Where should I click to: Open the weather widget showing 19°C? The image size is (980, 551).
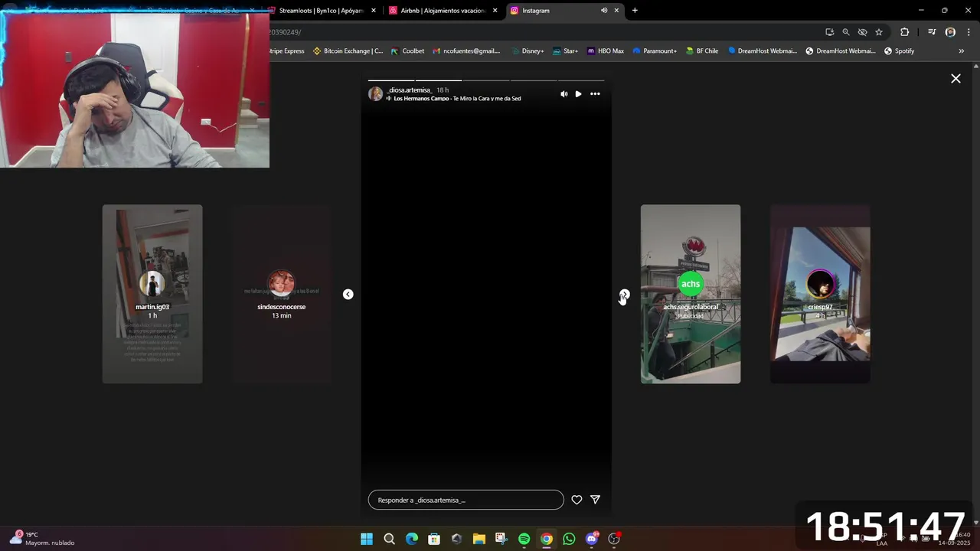pos(43,539)
